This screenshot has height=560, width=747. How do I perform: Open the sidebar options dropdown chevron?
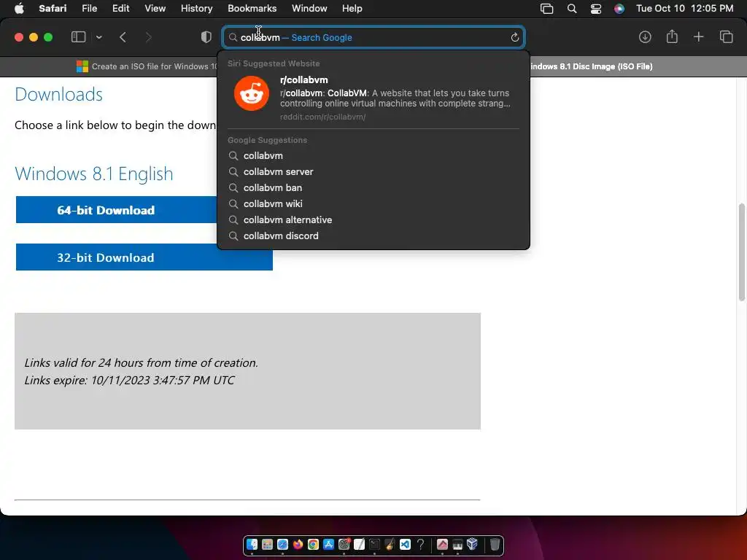coord(99,37)
